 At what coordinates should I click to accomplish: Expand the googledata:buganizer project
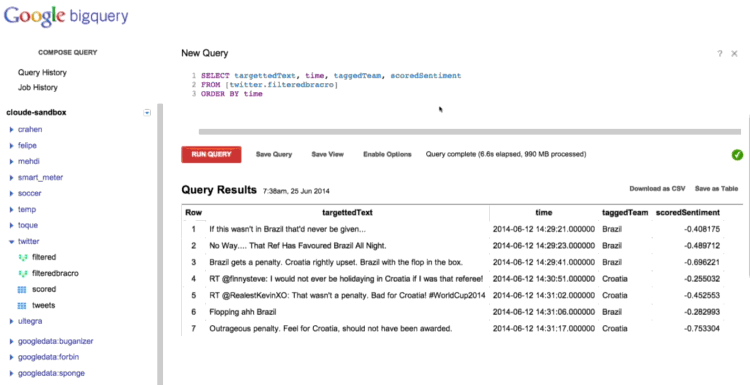[x=11, y=341]
